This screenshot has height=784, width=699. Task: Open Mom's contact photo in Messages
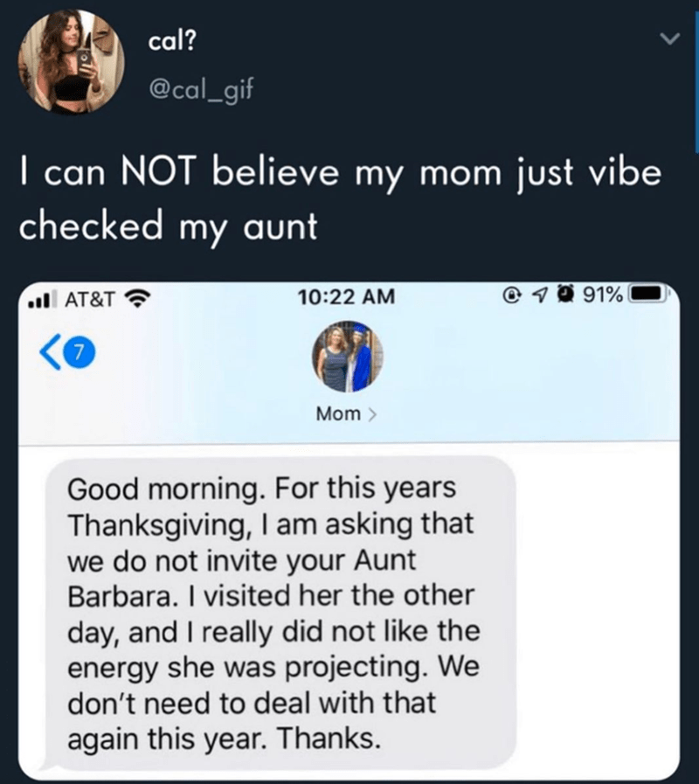pyautogui.click(x=347, y=357)
